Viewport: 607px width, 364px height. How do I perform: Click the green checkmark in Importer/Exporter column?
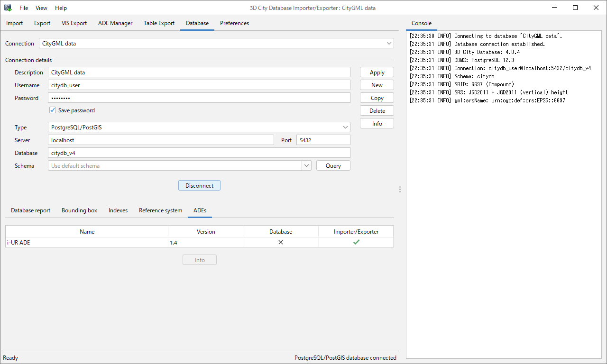pos(356,242)
